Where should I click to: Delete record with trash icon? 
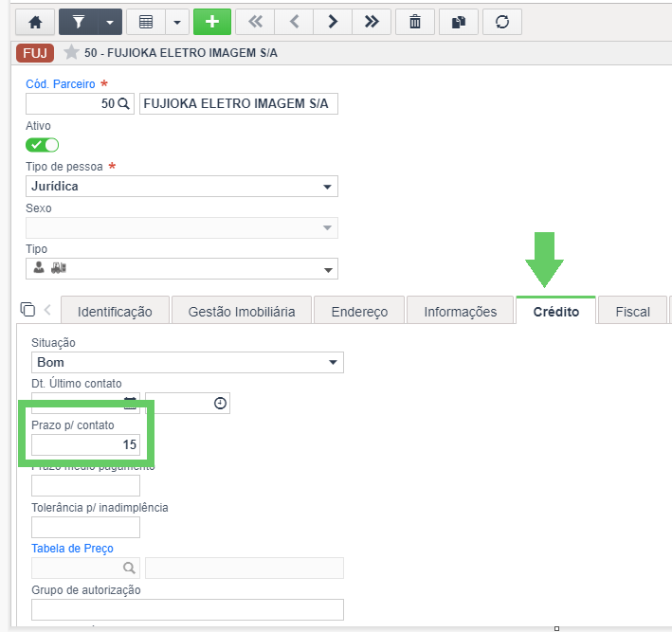[415, 22]
